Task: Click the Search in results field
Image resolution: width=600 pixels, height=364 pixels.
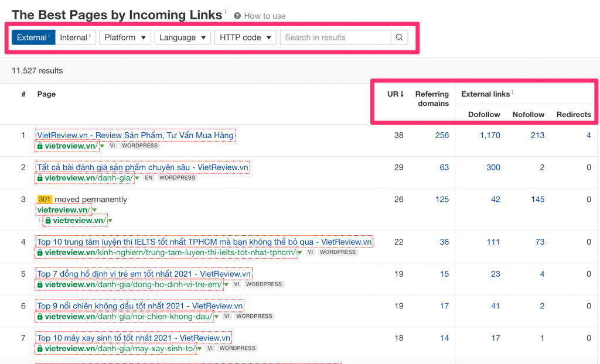Action: pos(336,37)
